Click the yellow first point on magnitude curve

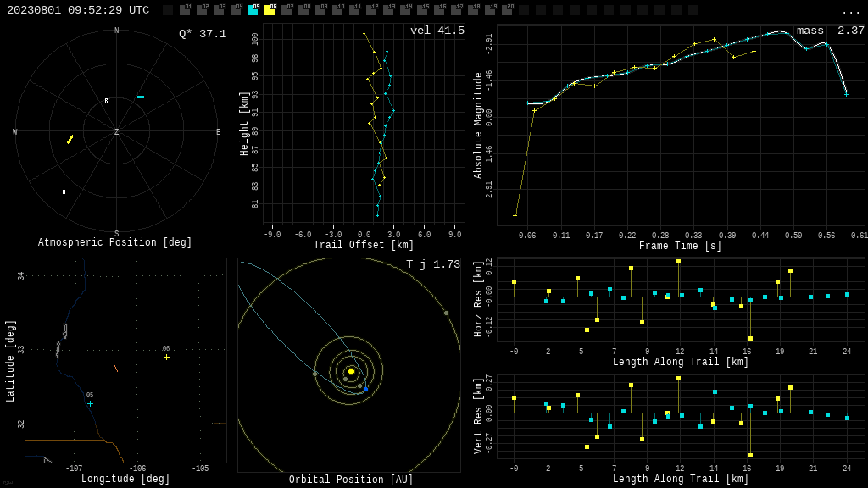coord(515,216)
